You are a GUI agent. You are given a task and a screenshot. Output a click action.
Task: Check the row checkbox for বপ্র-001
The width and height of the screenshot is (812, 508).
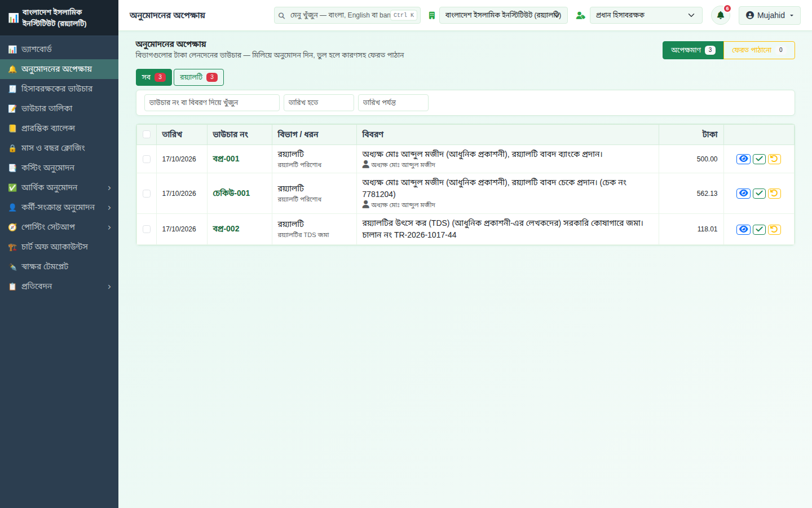pos(147,159)
